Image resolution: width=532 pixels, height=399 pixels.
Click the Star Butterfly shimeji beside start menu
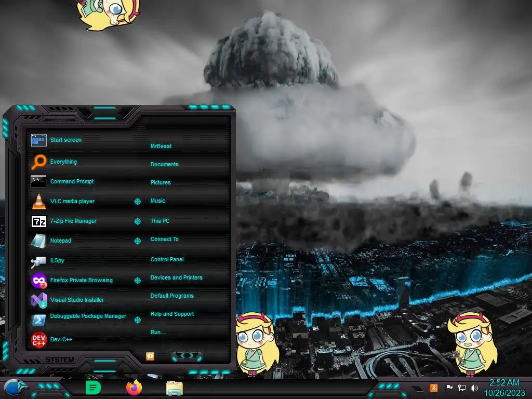tap(257, 344)
